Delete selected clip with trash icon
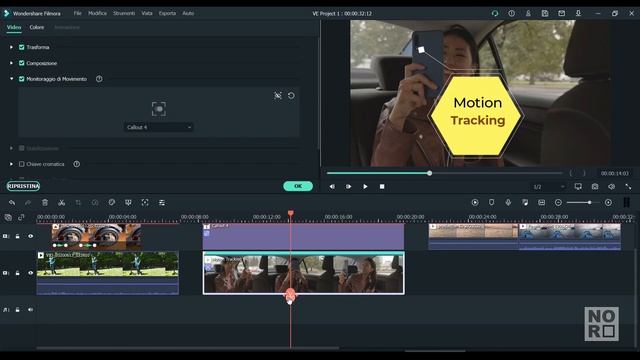640x360 pixels. click(45, 202)
